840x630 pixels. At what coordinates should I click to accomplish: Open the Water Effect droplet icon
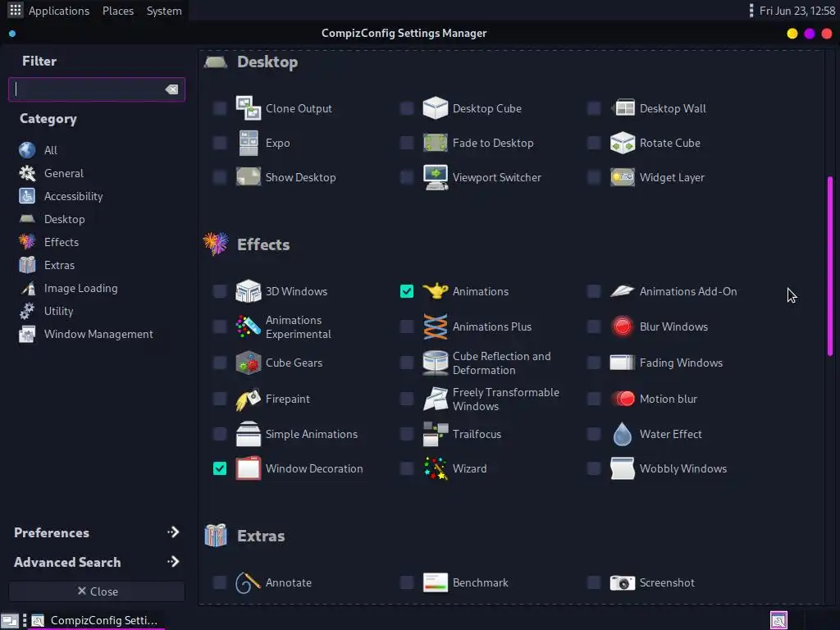(623, 435)
